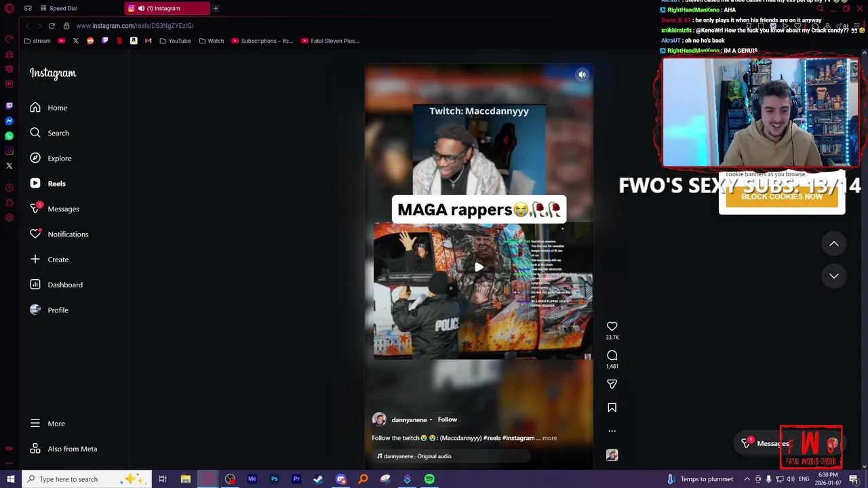Viewport: 868px width, 488px height.
Task: Expand the More menu
Action: pos(47,424)
